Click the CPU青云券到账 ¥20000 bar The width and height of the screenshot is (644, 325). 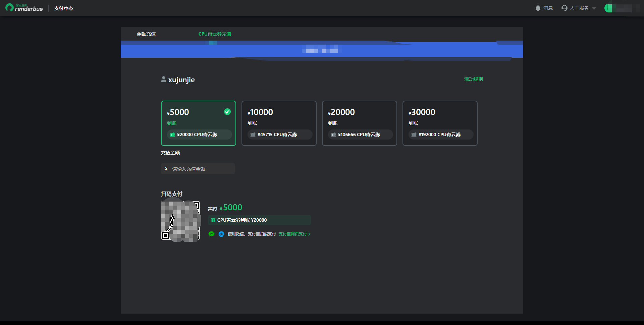259,220
